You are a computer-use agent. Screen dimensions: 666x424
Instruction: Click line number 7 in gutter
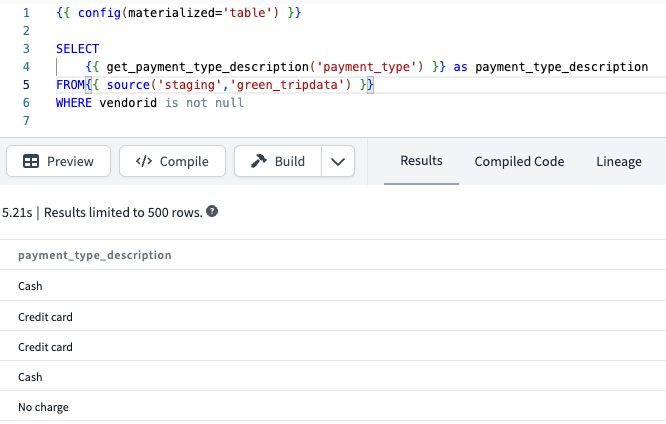point(26,121)
